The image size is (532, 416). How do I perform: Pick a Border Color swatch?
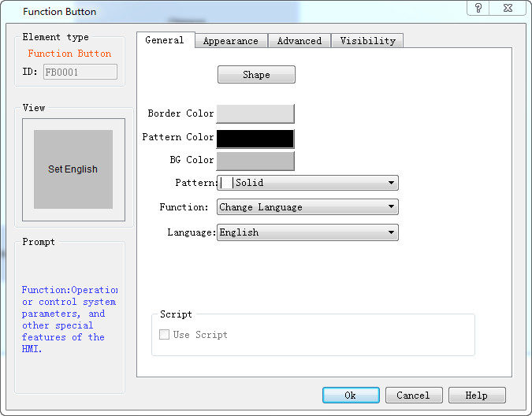pyautogui.click(x=255, y=113)
